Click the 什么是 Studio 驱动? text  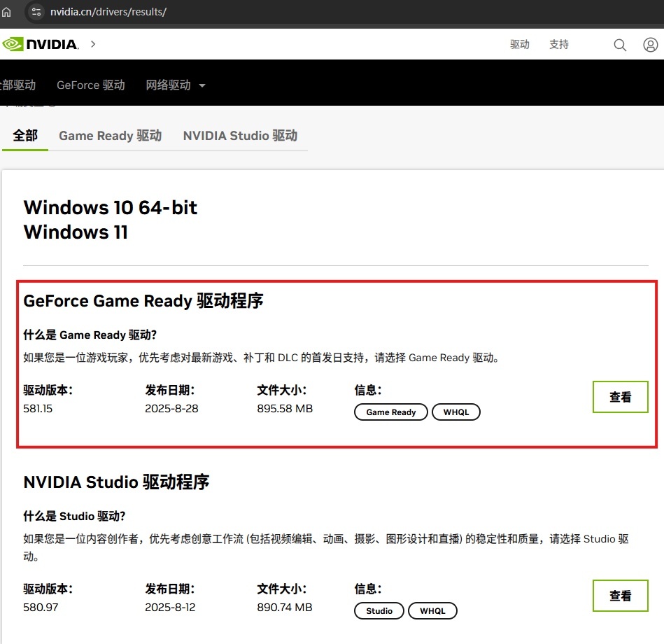[x=74, y=517]
